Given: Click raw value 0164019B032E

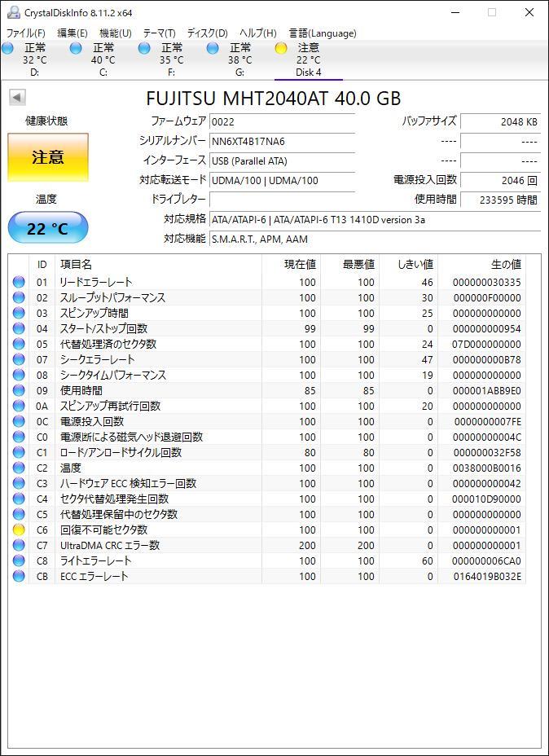Looking at the screenshot, I should point(487,577).
